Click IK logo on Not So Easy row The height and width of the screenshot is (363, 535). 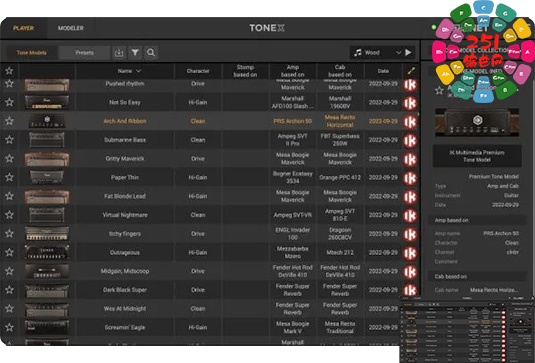[x=410, y=103]
